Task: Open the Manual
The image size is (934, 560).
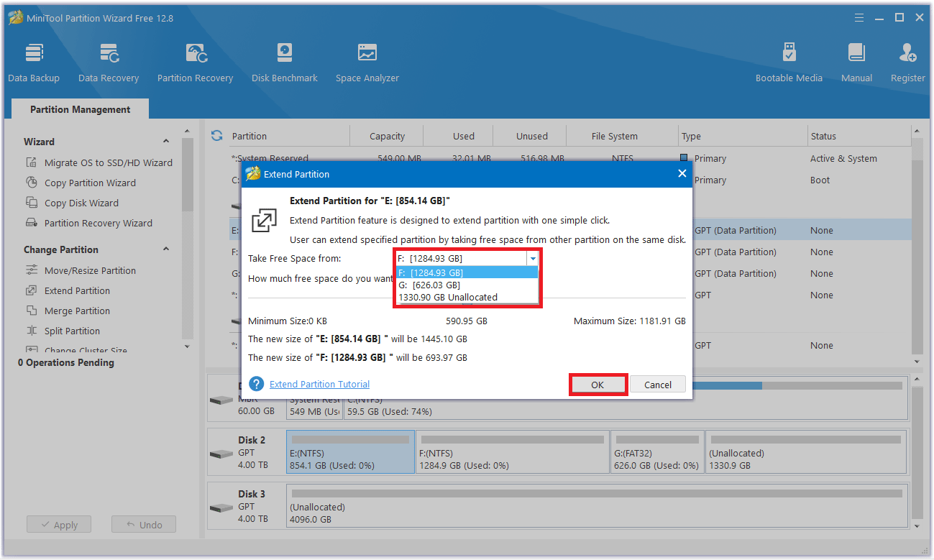Action: tap(856, 63)
